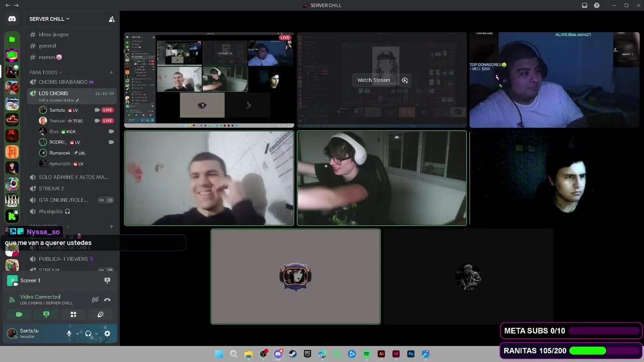Select user Ayrton233 in voice list
Screen dimensions: 644x362
pyautogui.click(x=76, y=164)
